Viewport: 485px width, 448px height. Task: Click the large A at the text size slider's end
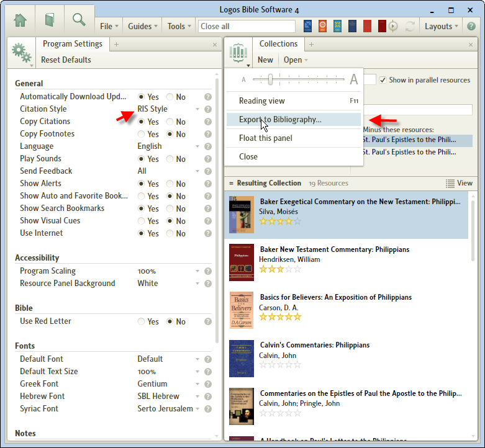(x=354, y=79)
